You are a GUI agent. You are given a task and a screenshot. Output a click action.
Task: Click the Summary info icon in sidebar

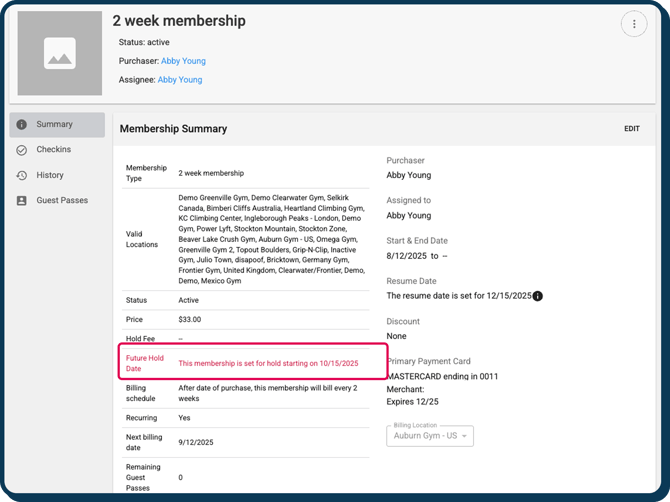pos(22,125)
